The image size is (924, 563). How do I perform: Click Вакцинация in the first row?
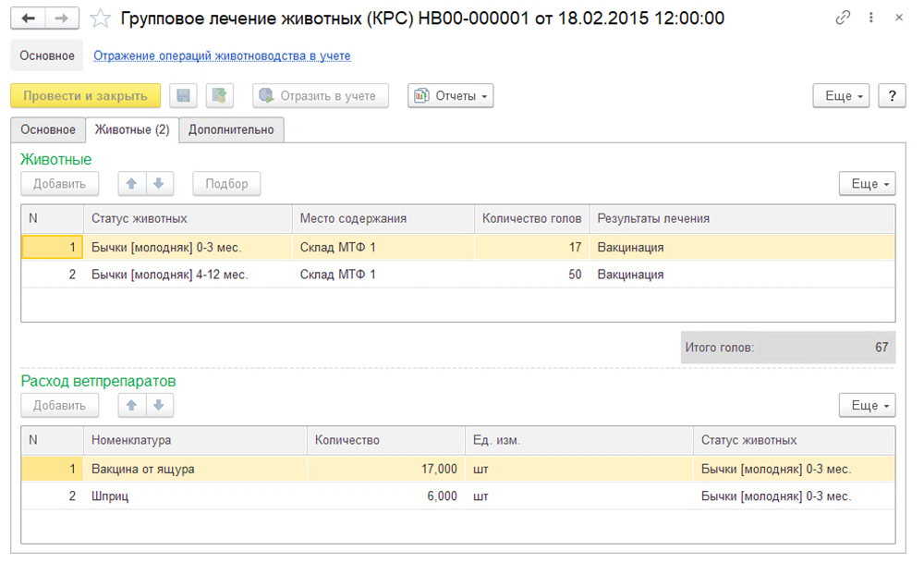tap(742, 247)
